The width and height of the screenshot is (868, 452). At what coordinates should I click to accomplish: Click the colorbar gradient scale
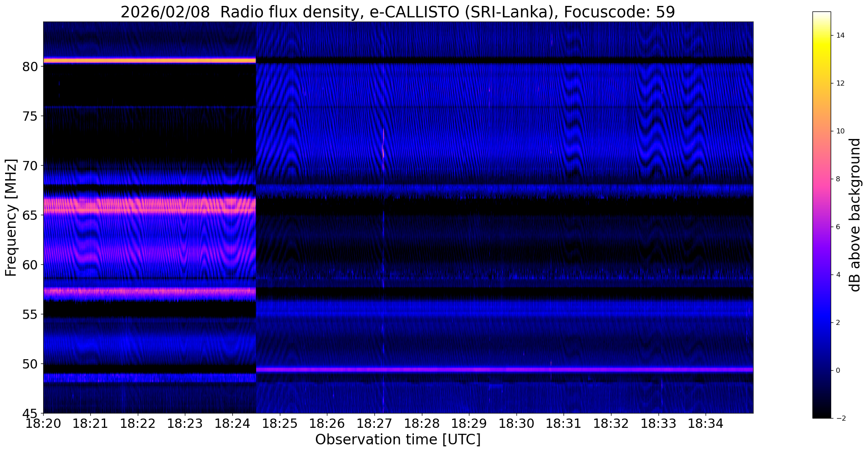coord(821,215)
